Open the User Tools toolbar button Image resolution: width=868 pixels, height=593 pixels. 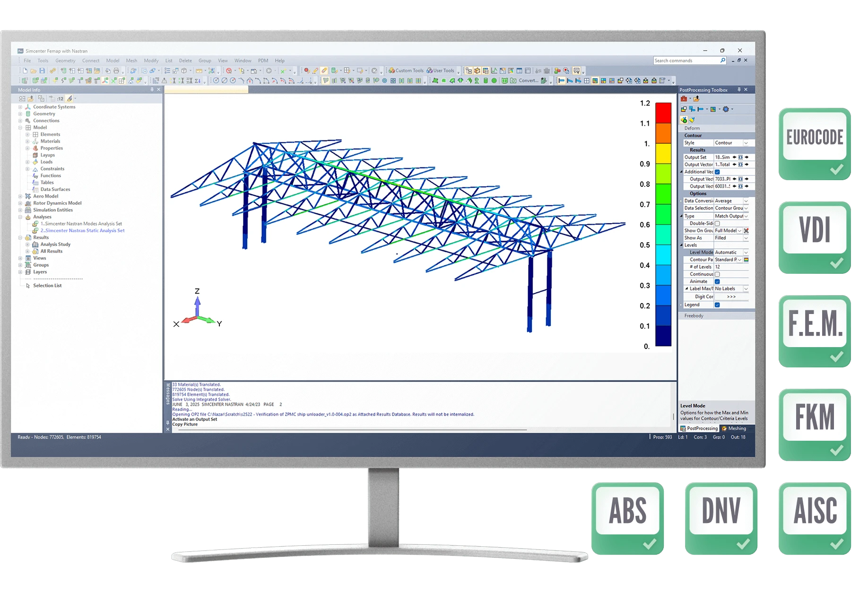tap(441, 70)
